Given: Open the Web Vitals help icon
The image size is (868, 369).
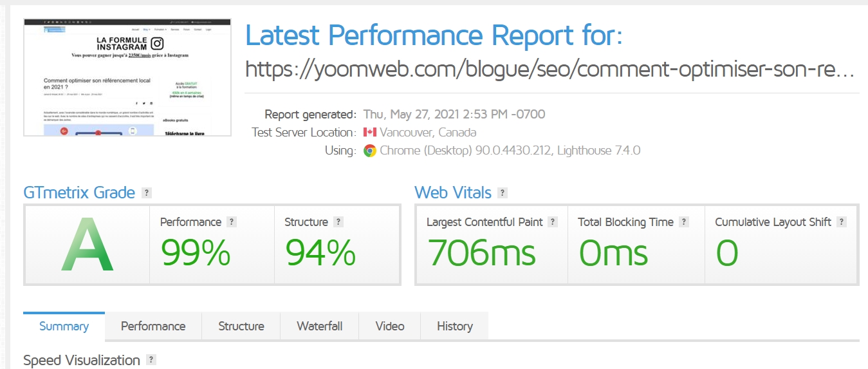Looking at the screenshot, I should pyautogui.click(x=503, y=193).
